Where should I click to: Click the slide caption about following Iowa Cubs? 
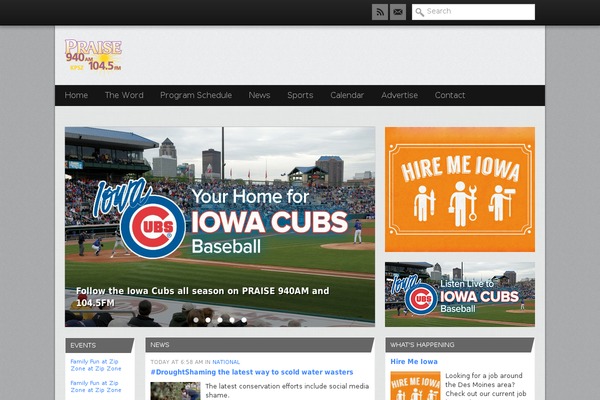[x=202, y=297]
